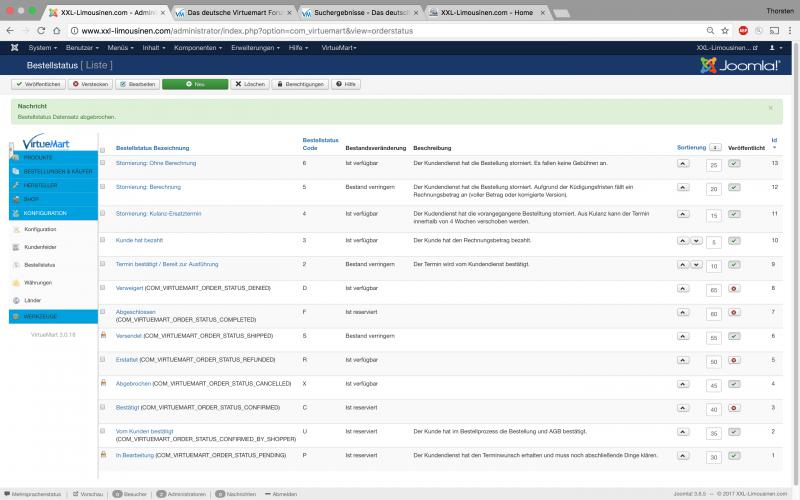This screenshot has height=500, width=800.
Task: Click the sort order field showing 25
Action: (713, 165)
